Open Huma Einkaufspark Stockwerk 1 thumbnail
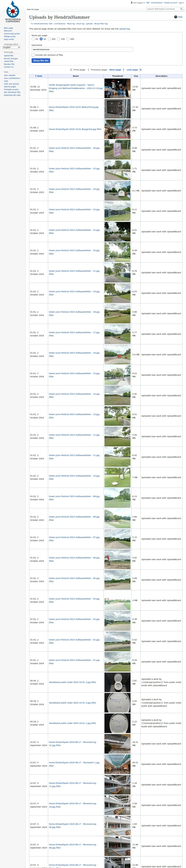The image size is (186, 868). 117,764
